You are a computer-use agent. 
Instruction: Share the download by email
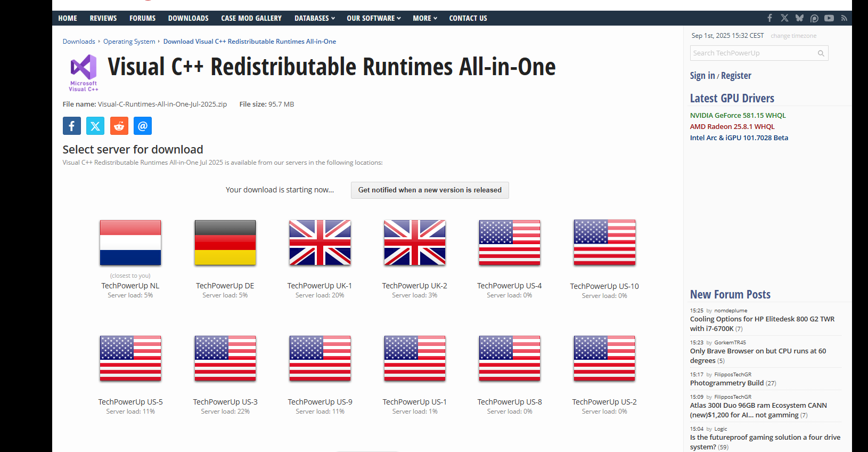tap(143, 126)
